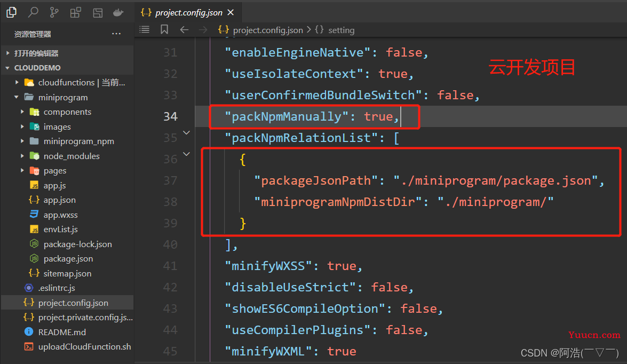Image resolution: width=627 pixels, height=364 pixels.
Task: Collapse the miniprogram folder
Action: pyautogui.click(x=17, y=97)
